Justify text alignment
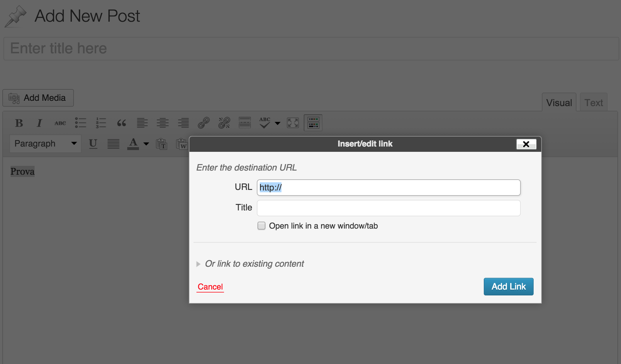 113,143
